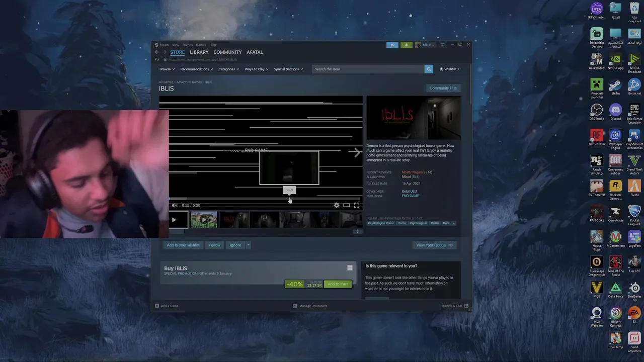Switch to COMMUNITY tab

tap(227, 52)
